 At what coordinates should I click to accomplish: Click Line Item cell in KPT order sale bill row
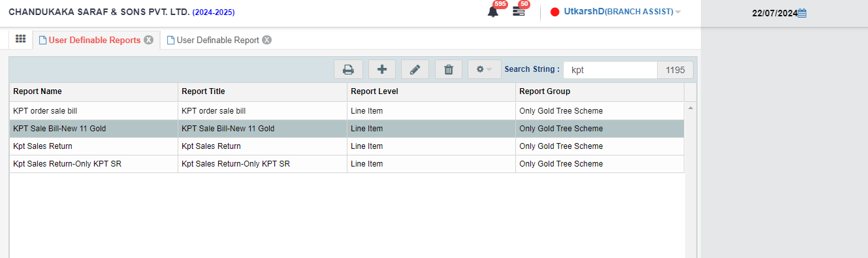pos(431,111)
